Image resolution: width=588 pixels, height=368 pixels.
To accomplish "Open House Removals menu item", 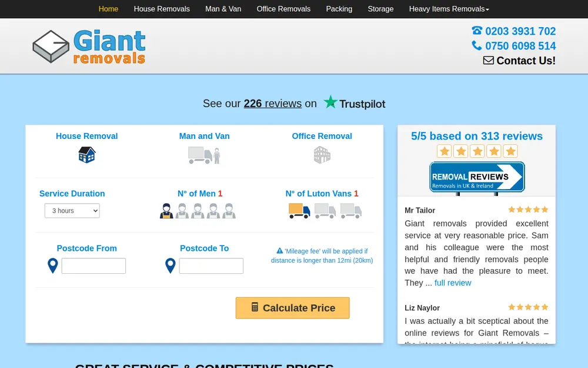I will [x=162, y=9].
